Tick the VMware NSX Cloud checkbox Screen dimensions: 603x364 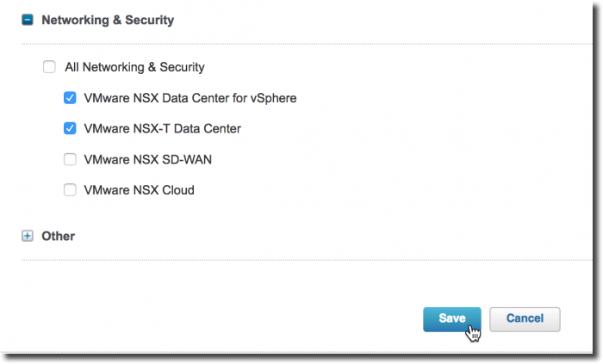tap(70, 189)
